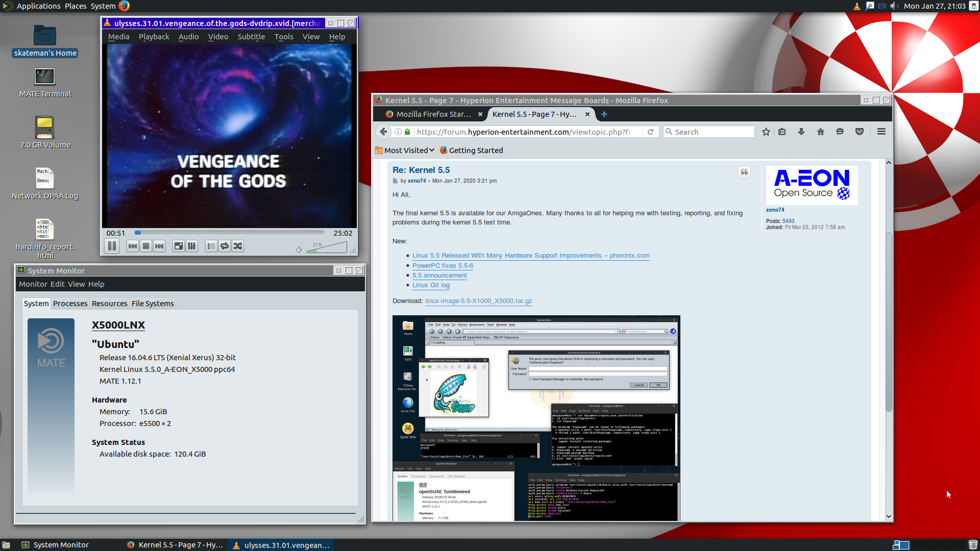The image size is (980, 551).
Task: Switch to Processes tab in System Monitor
Action: [x=70, y=304]
